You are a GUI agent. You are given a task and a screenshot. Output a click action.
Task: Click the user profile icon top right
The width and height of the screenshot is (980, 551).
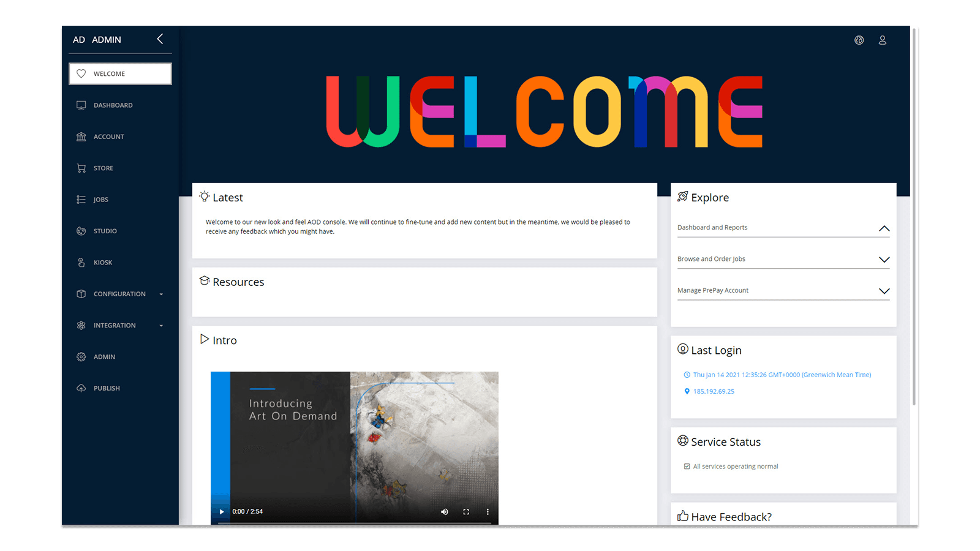(883, 40)
